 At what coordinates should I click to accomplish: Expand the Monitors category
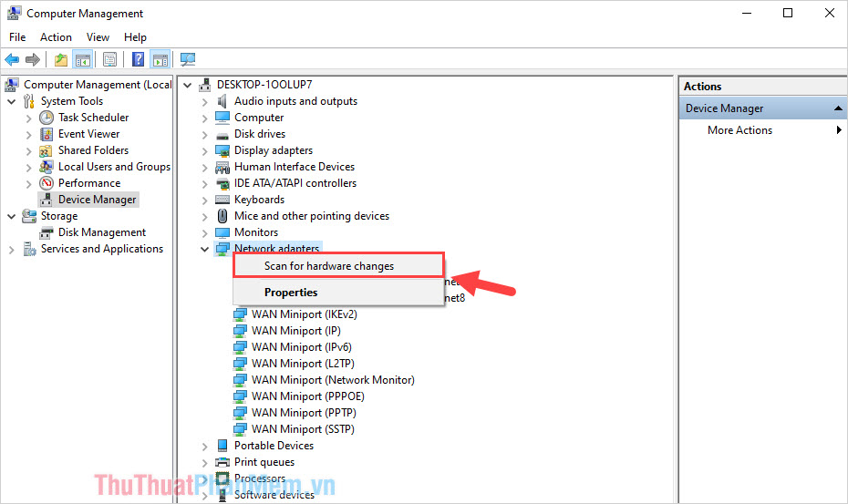point(204,233)
